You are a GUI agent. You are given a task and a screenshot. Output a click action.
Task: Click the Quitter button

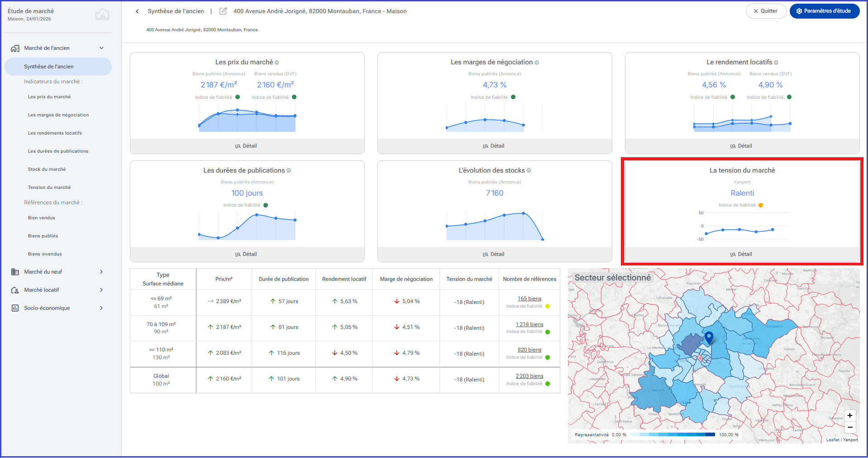pos(766,11)
